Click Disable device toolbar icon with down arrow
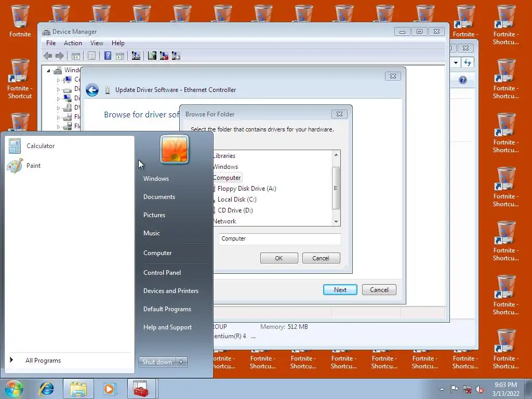 click(x=176, y=56)
